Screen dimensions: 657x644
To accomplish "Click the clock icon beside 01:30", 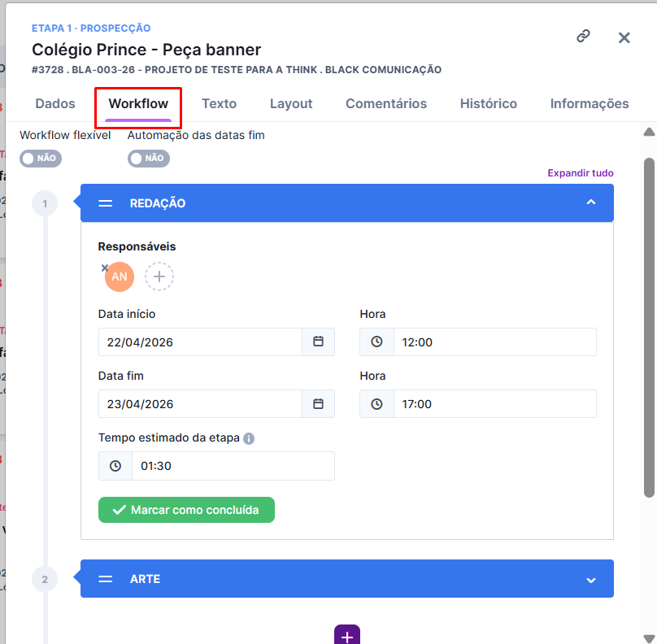I will pyautogui.click(x=115, y=466).
